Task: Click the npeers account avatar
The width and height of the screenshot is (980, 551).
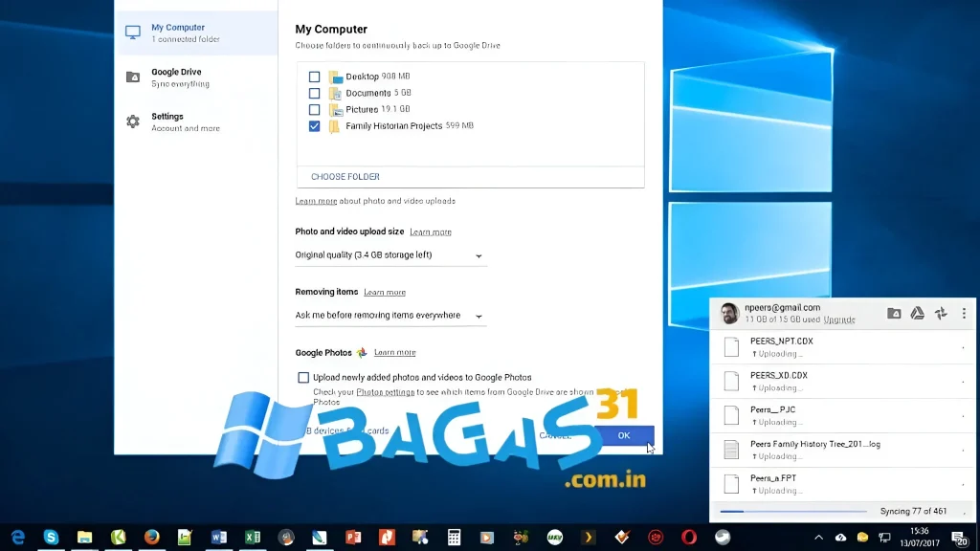Action: [x=728, y=313]
